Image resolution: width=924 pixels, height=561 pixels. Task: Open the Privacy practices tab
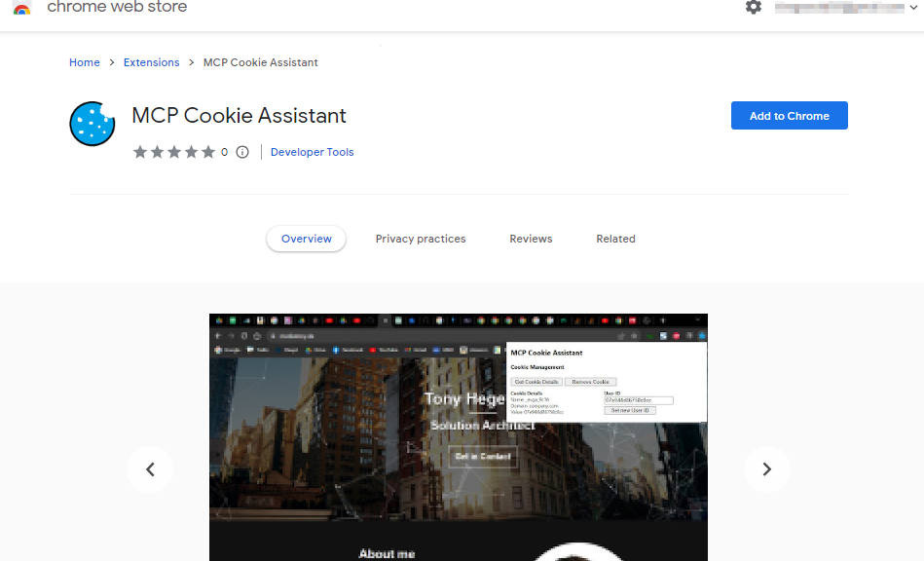421,239
